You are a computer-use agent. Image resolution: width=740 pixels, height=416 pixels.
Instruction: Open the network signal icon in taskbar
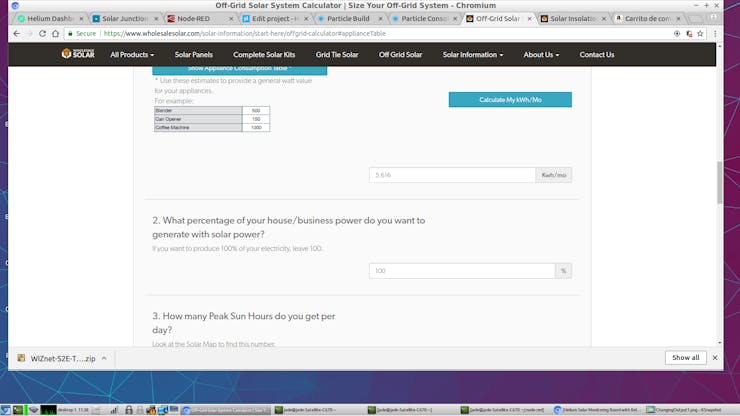tap(114, 410)
